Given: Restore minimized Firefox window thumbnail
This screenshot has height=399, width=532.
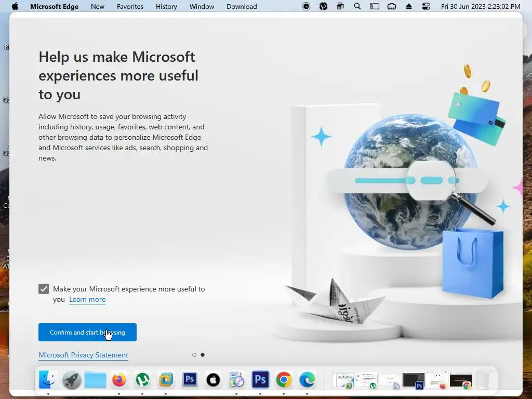Looking at the screenshot, I should tap(437, 380).
